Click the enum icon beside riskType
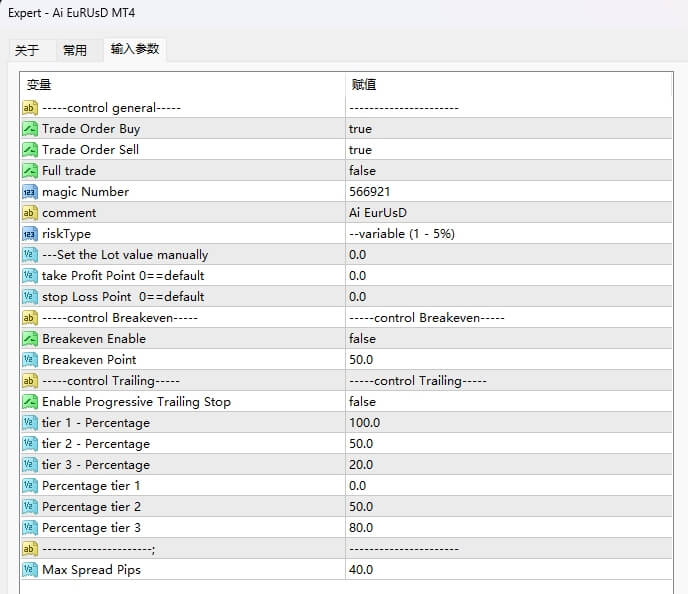Screen dimensions: 688x594 (30, 234)
